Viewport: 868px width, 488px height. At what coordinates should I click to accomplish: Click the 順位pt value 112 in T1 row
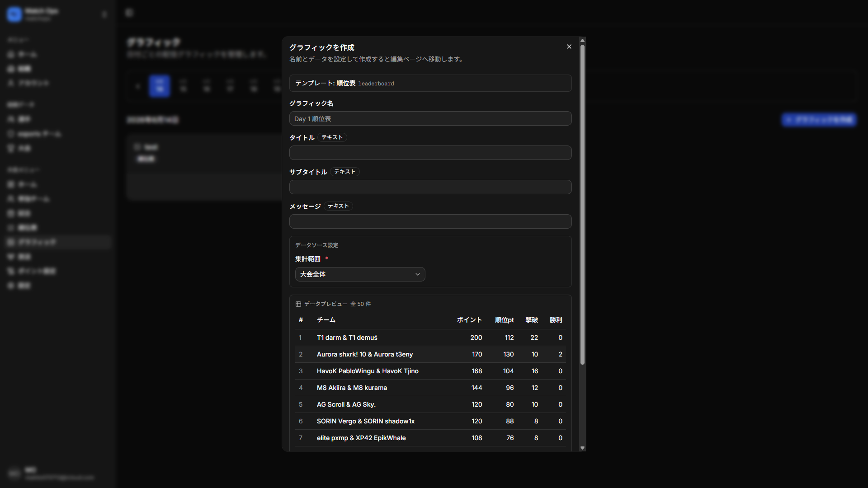(x=509, y=338)
